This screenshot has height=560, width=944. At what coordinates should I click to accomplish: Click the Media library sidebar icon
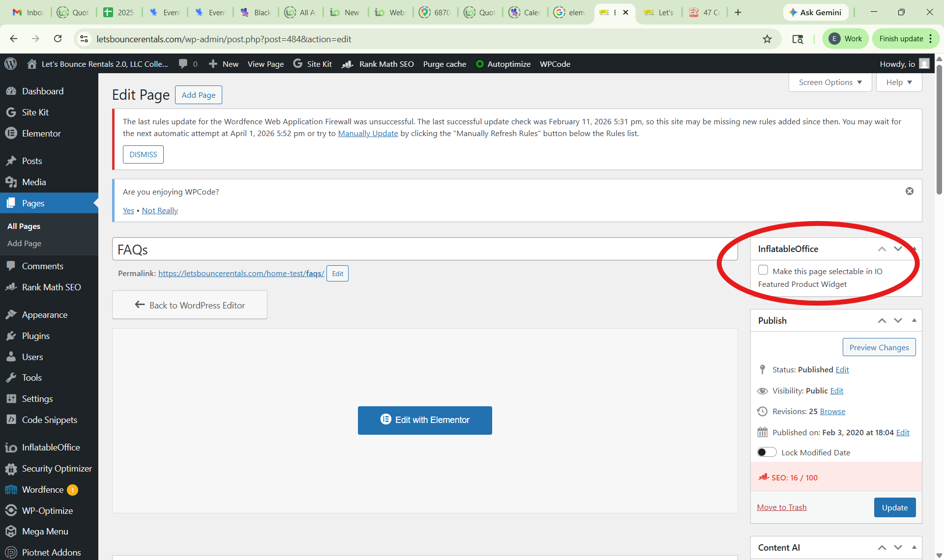pyautogui.click(x=11, y=182)
